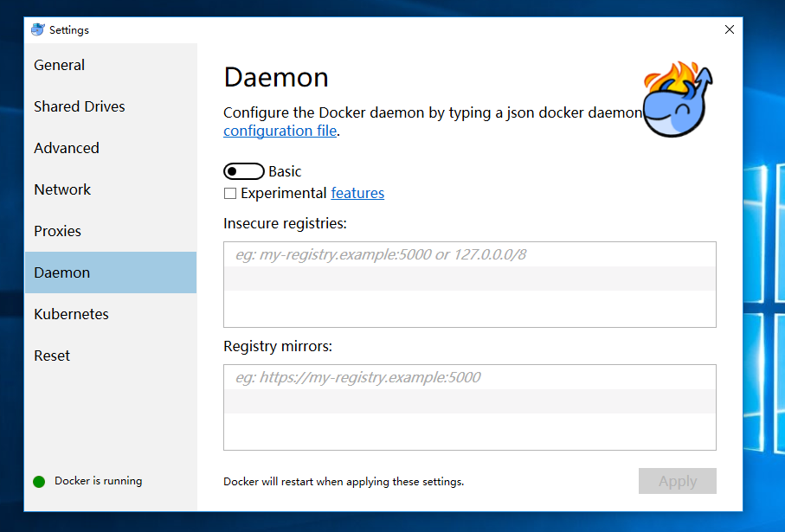Click the 'Docker is running' status text
Viewport: 785px width, 532px height.
tap(98, 481)
